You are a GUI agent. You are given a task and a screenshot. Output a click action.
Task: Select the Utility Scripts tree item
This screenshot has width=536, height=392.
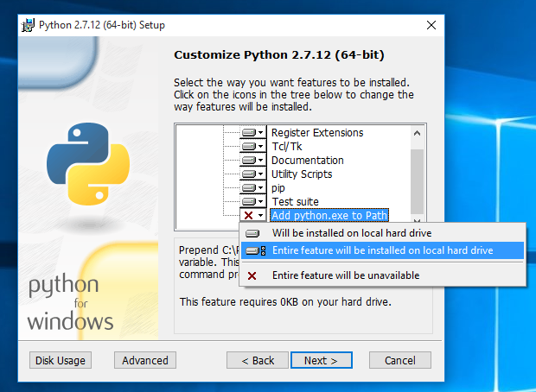pos(302,174)
